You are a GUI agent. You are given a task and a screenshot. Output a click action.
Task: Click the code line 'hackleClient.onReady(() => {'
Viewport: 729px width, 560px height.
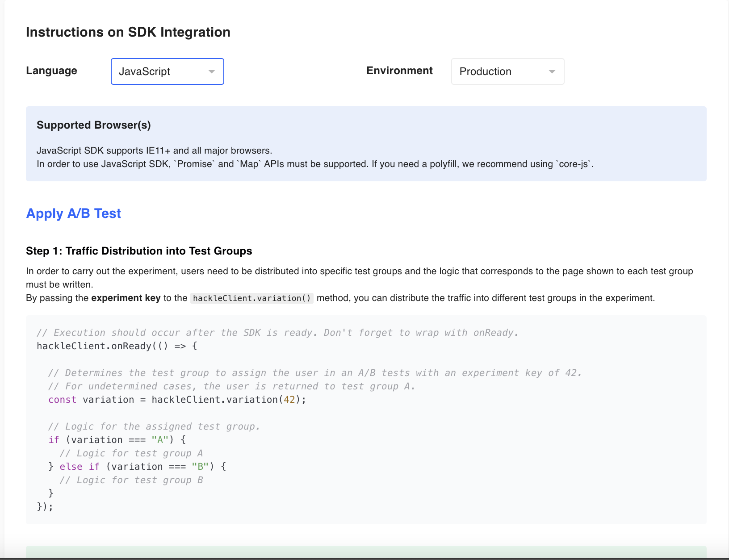pos(117,346)
